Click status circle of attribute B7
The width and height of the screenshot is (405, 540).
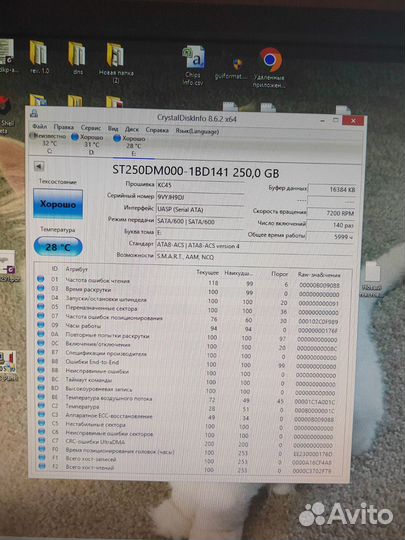(41, 352)
